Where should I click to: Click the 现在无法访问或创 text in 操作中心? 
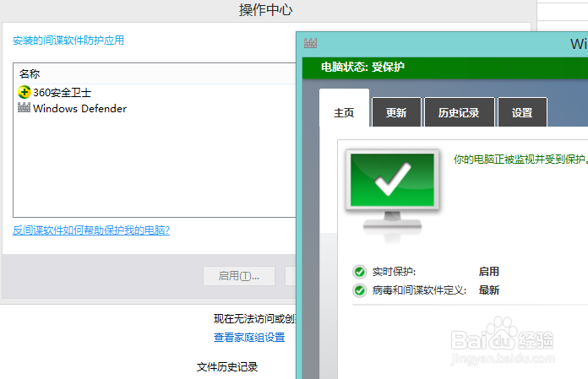(255, 319)
